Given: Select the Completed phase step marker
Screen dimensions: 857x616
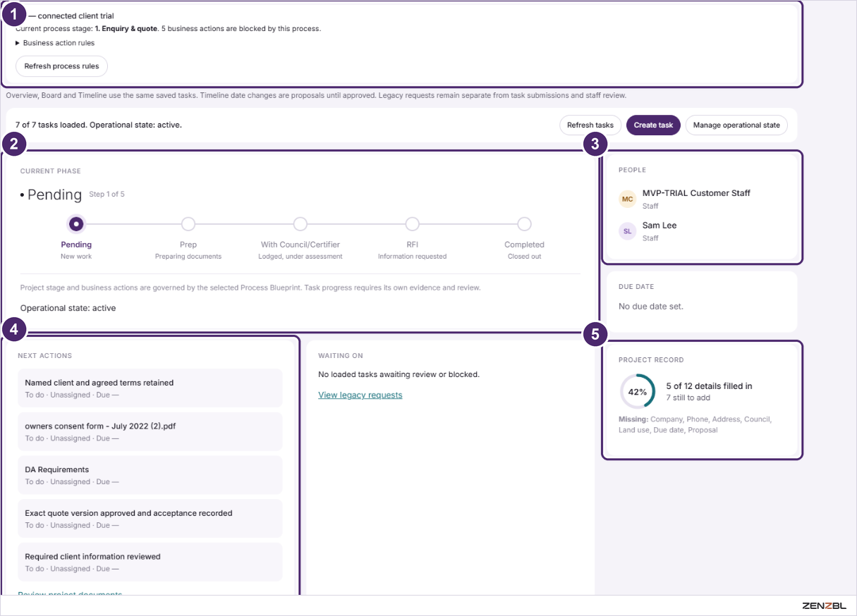Looking at the screenshot, I should click(x=524, y=224).
